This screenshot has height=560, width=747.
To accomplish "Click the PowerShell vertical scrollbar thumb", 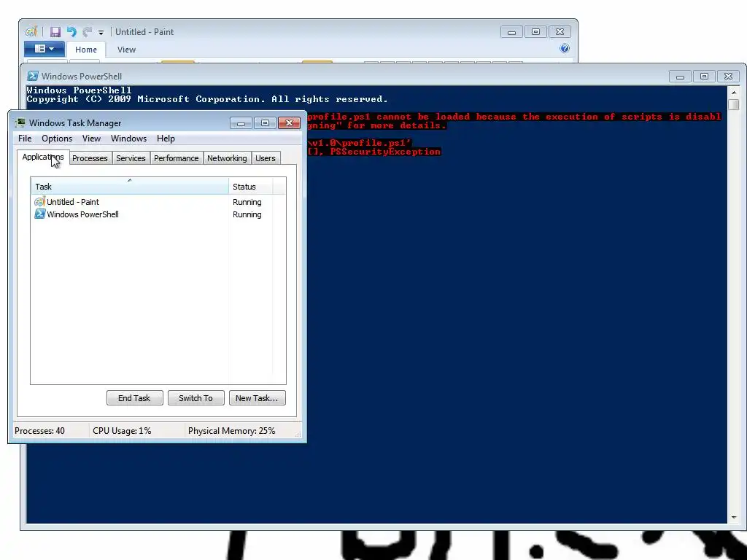I will pyautogui.click(x=734, y=105).
